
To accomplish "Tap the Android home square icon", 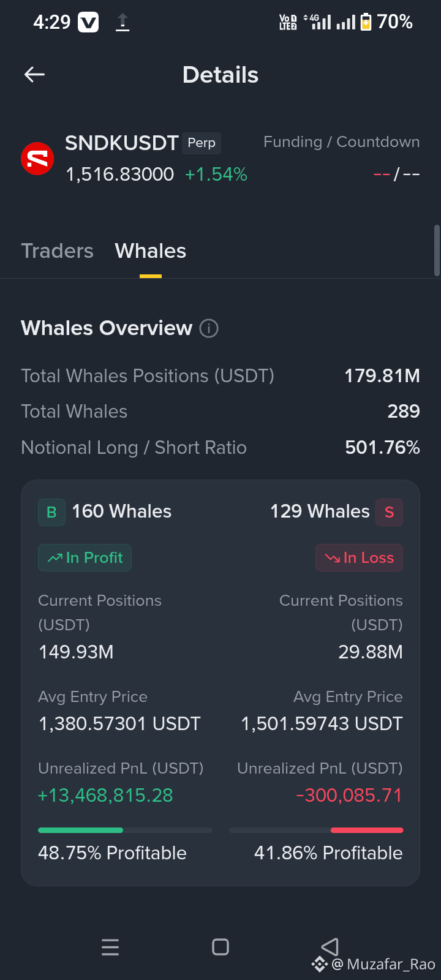I will click(221, 947).
